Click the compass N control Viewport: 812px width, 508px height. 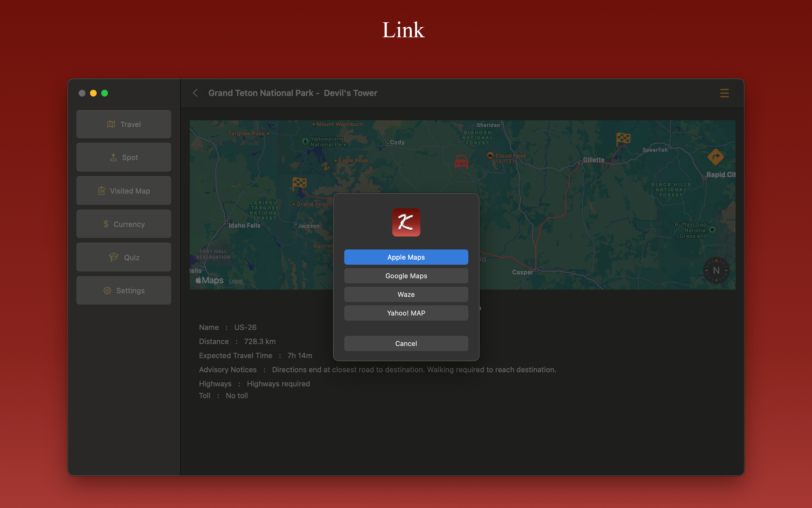point(716,270)
